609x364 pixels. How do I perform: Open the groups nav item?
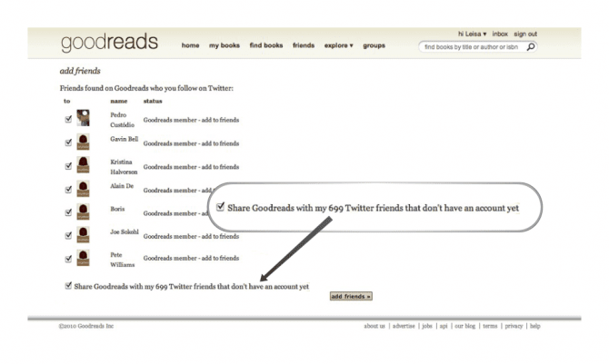click(374, 45)
